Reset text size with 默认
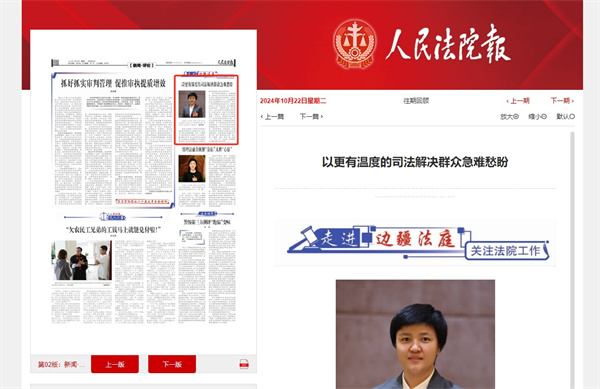 pyautogui.click(x=566, y=116)
